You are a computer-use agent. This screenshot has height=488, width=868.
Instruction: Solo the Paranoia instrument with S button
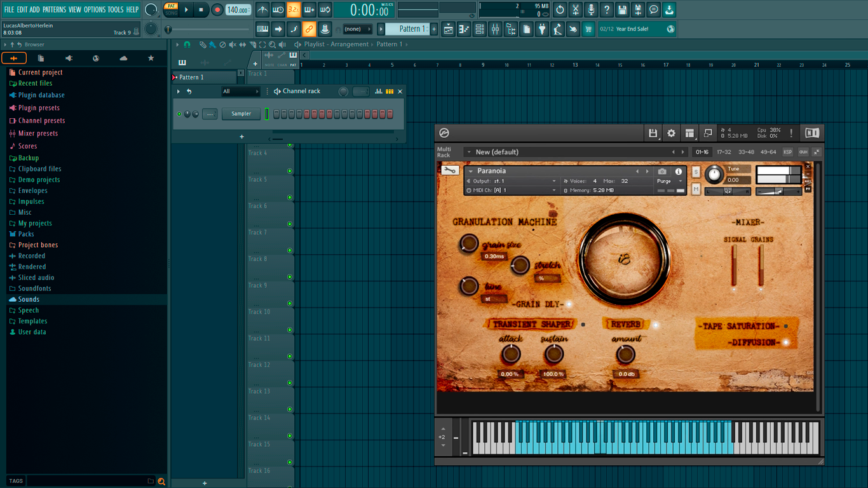tap(696, 172)
